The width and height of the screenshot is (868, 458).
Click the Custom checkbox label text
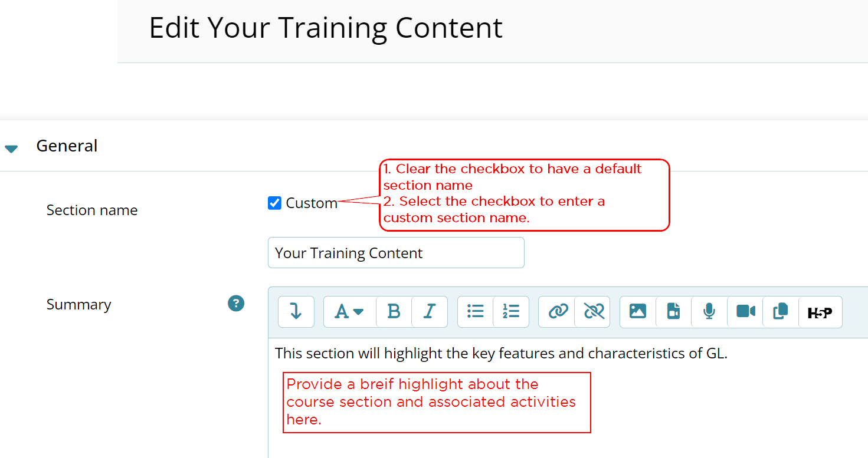tap(312, 203)
